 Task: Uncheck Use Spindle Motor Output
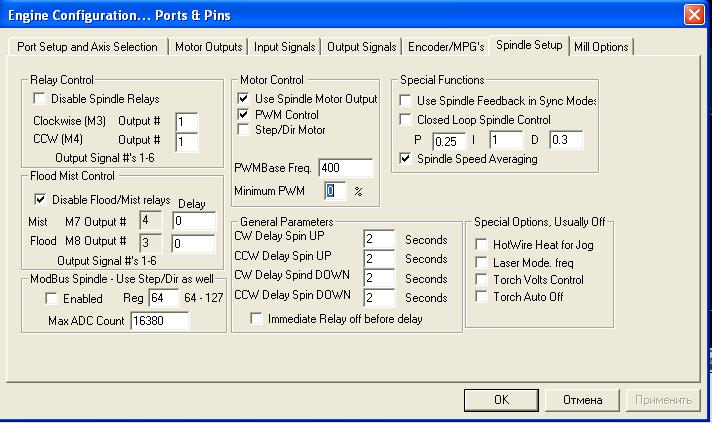click(243, 99)
